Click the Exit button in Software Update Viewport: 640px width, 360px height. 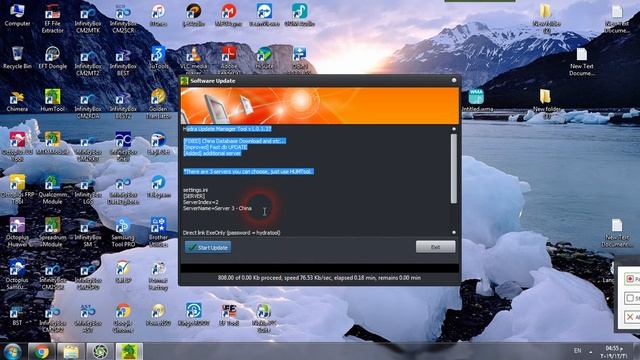coord(436,247)
